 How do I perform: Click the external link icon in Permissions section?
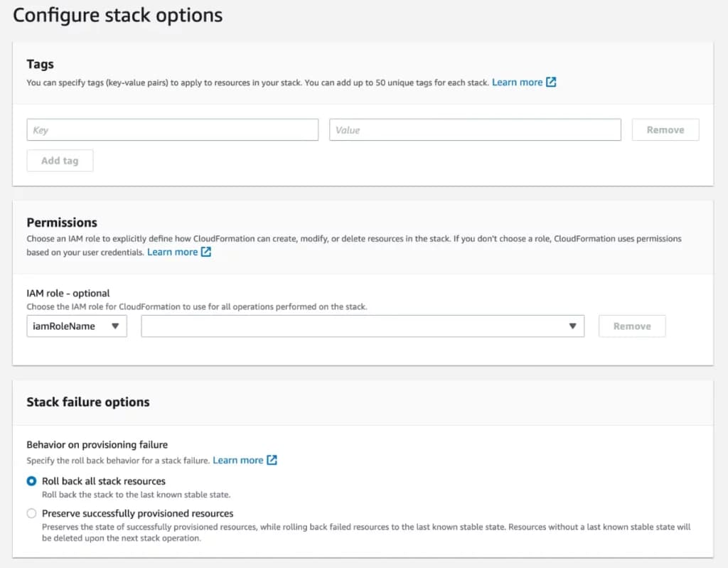click(x=206, y=252)
